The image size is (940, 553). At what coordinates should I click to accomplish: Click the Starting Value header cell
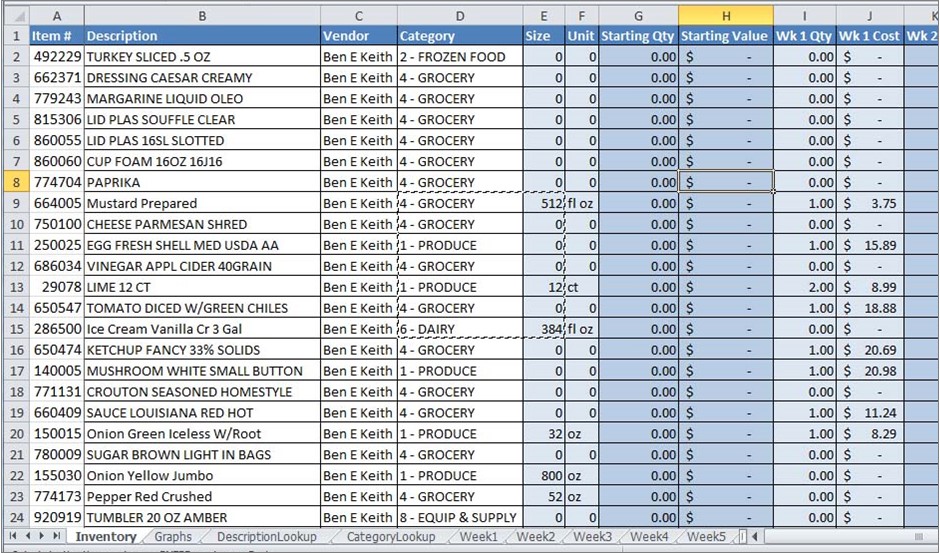point(725,36)
